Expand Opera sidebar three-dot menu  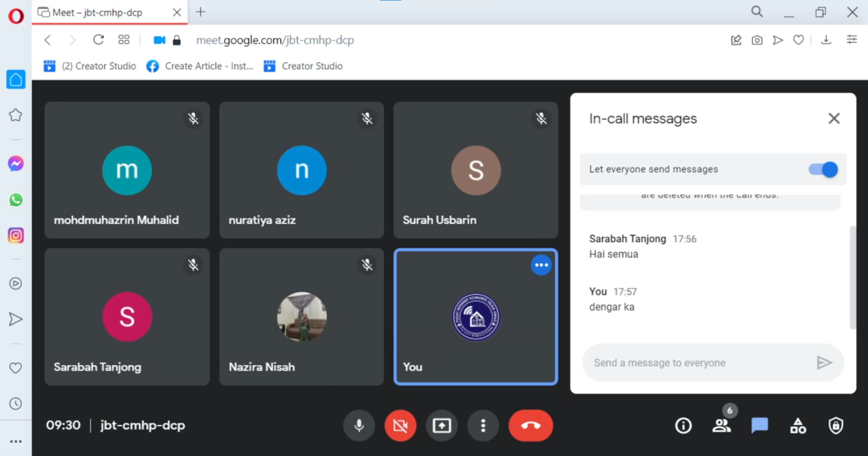click(x=16, y=442)
